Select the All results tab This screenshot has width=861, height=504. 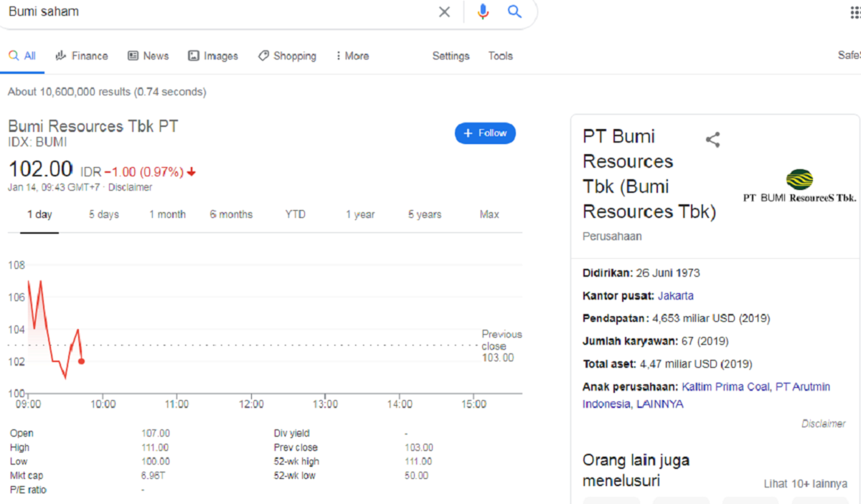[22, 56]
